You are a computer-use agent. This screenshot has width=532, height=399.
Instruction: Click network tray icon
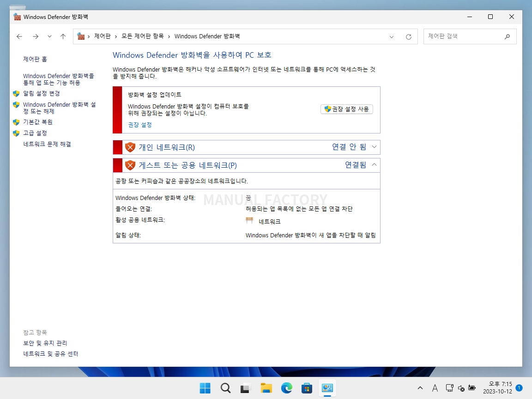449,388
